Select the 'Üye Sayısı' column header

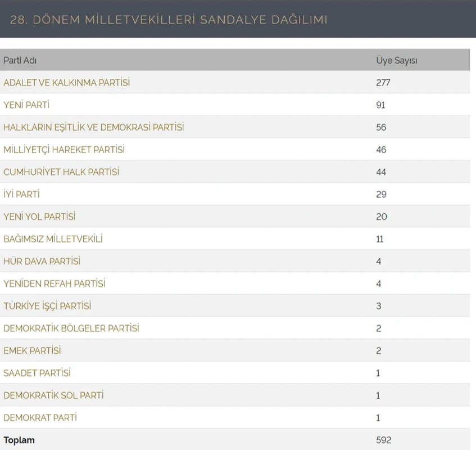396,60
